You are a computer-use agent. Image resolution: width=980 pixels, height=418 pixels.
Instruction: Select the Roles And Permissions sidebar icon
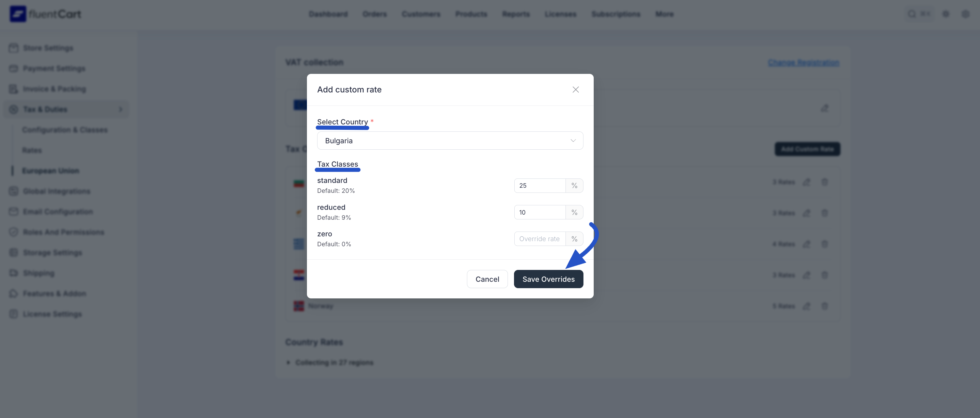[x=14, y=232]
